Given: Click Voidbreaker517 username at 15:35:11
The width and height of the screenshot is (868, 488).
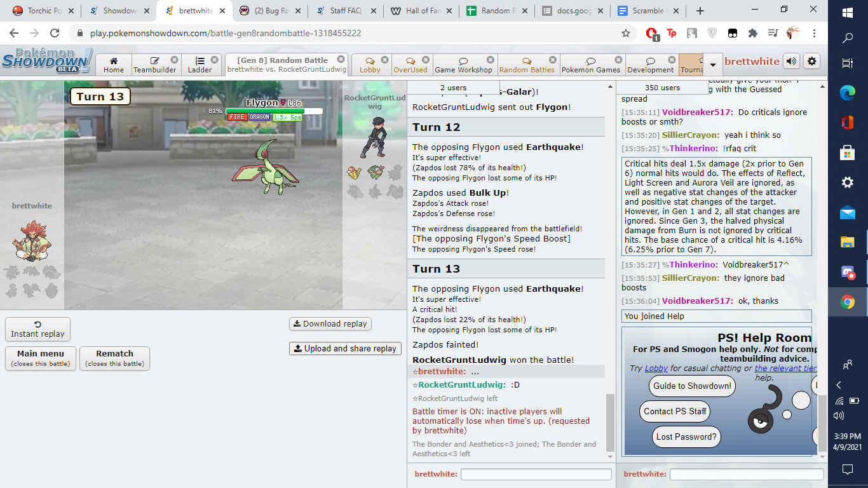Looking at the screenshot, I should coord(698,112).
